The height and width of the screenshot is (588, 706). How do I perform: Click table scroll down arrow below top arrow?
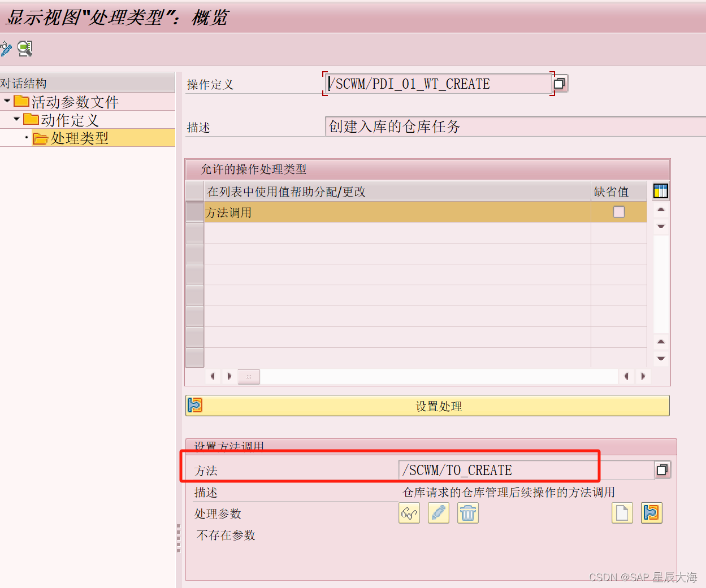point(661,226)
